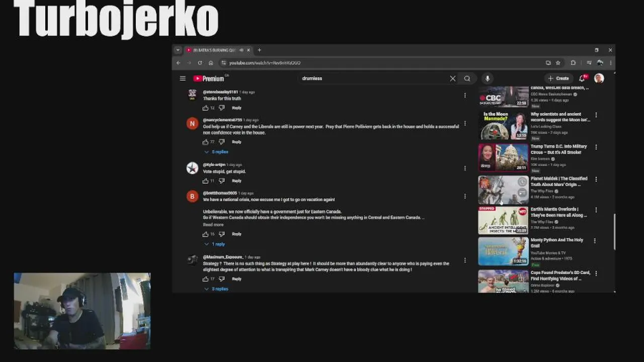Add Planet Maldek to Watch later
Viewport: 644px width, 362px height.
pyautogui.click(x=522, y=182)
